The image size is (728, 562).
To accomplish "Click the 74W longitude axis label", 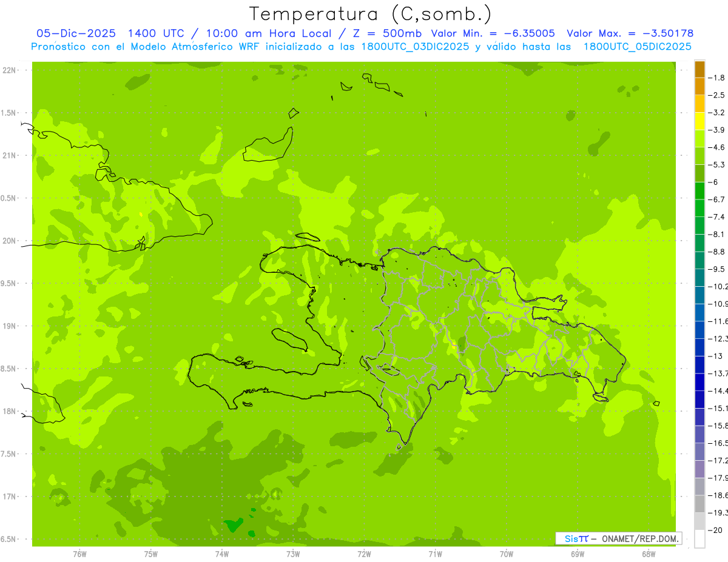I will [222, 554].
